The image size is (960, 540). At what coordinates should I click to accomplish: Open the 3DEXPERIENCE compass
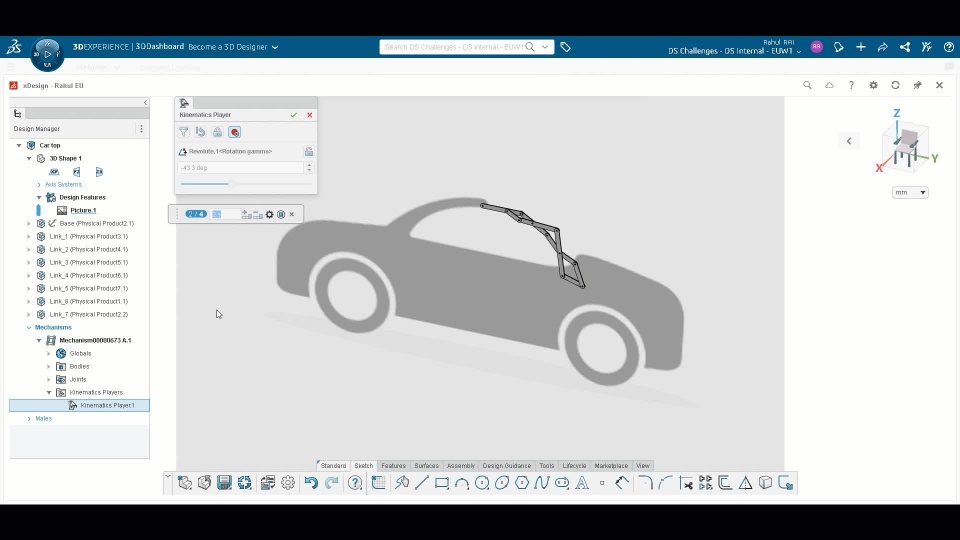(x=47, y=53)
